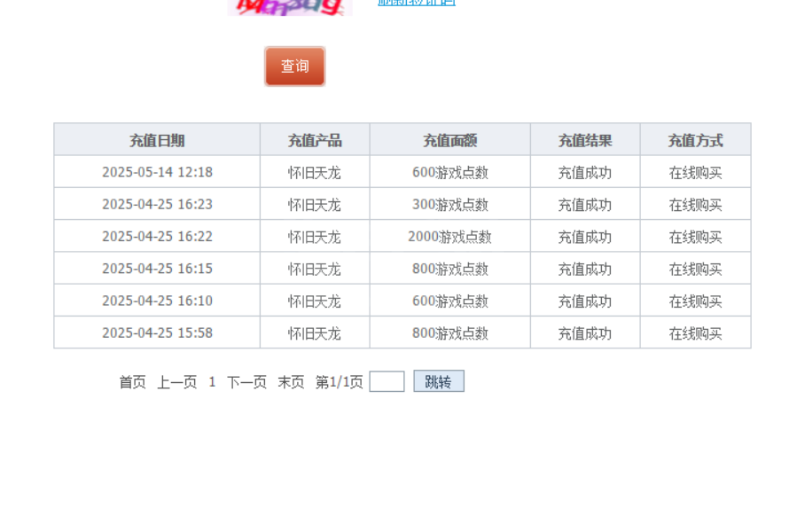Screen dimensions: 789x532
Task: Click the 上一页 pagination link
Action: 176,382
